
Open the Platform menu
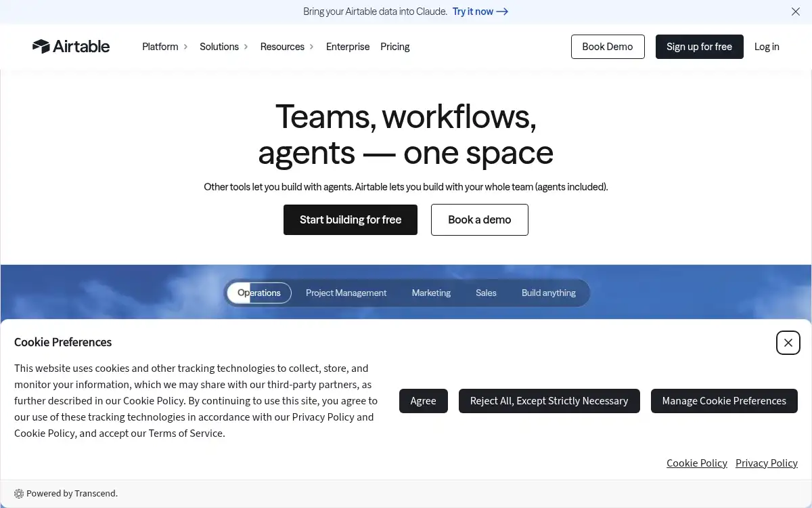click(x=165, y=47)
